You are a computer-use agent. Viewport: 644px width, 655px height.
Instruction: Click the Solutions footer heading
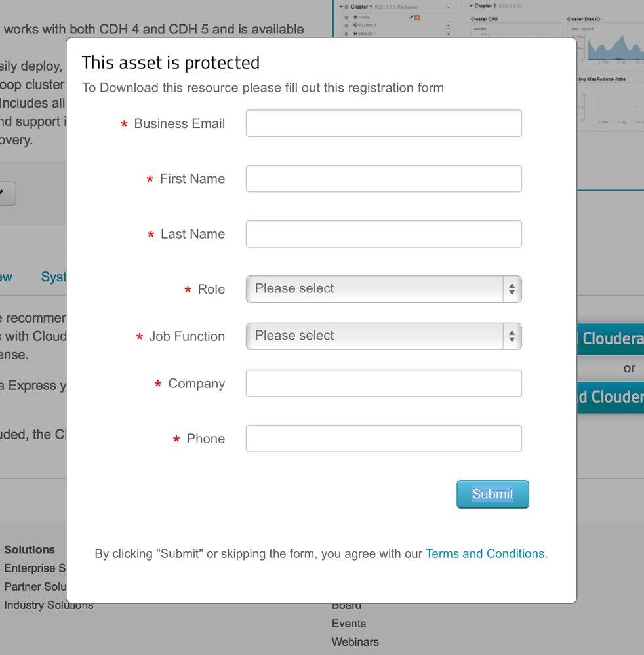(30, 549)
